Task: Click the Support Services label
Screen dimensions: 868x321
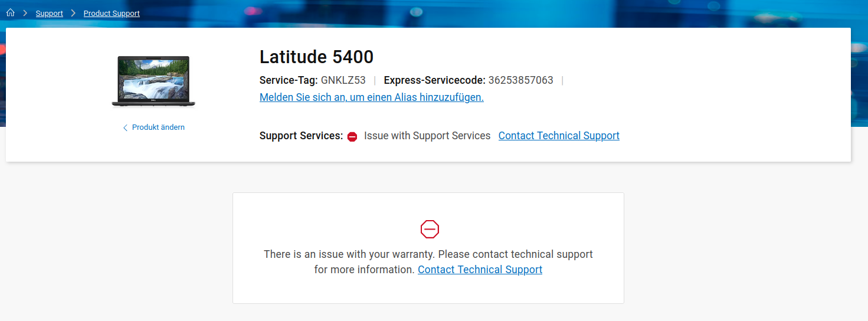Action: [x=301, y=136]
